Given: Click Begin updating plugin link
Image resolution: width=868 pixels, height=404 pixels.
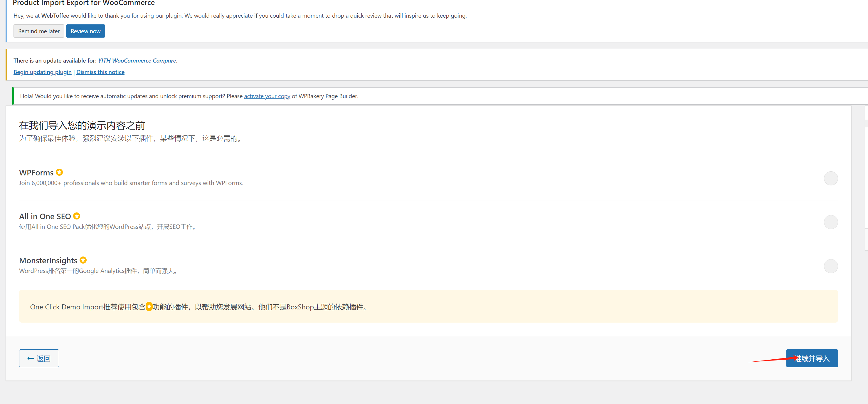Looking at the screenshot, I should pyautogui.click(x=43, y=72).
